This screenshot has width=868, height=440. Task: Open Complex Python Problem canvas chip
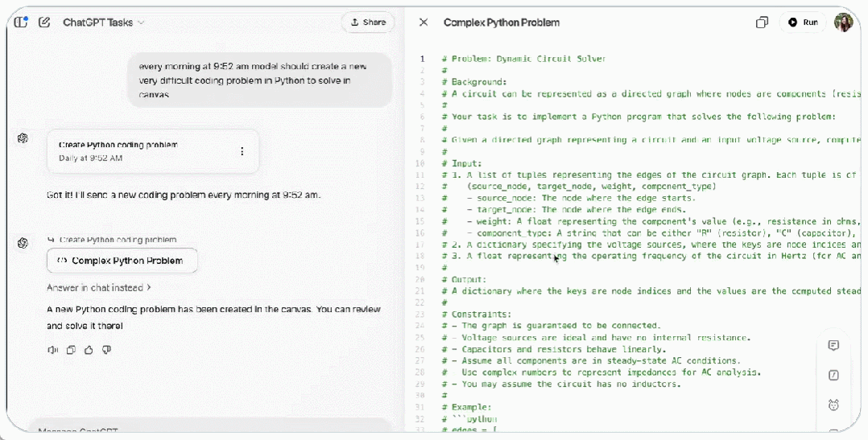[122, 261]
